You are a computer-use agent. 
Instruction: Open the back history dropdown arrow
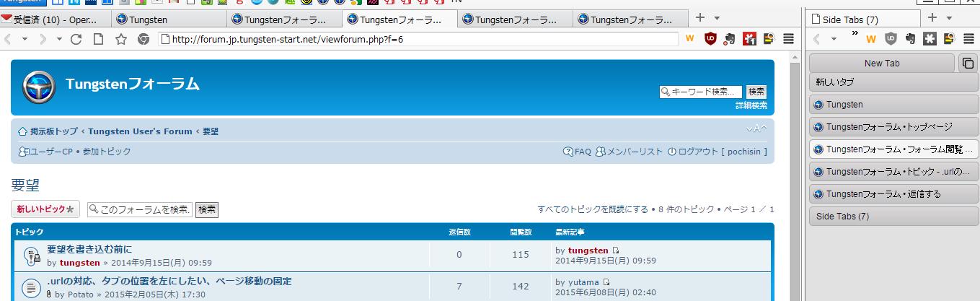25,38
